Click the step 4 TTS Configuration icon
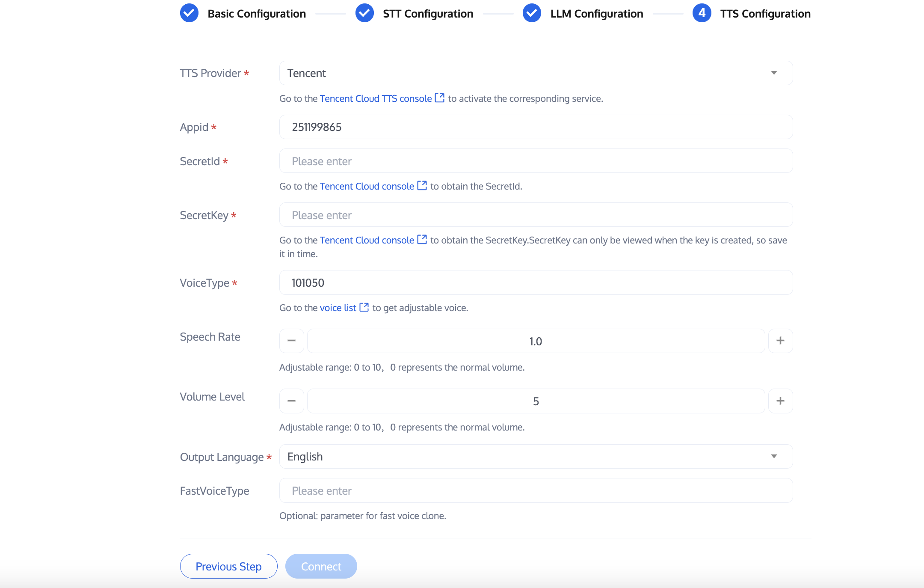 (x=702, y=13)
